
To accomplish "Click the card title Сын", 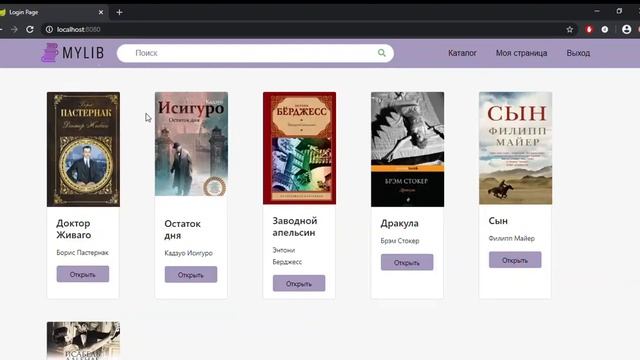I will coord(498,221).
